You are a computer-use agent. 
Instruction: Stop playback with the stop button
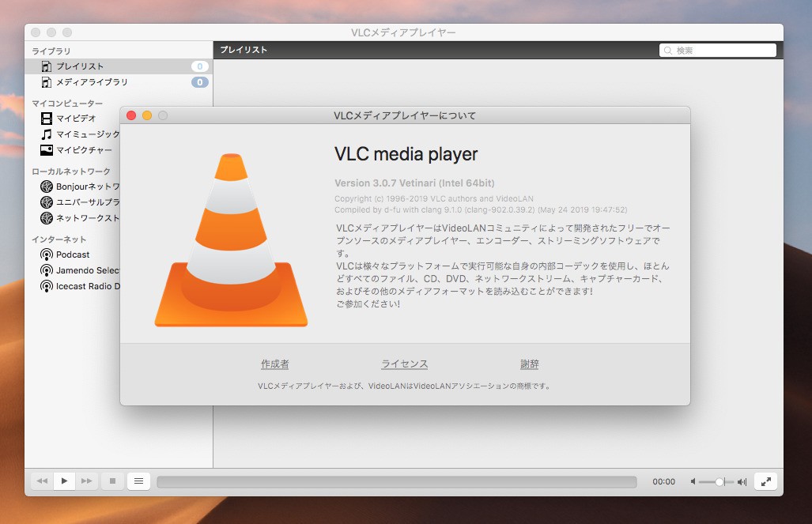coord(112,481)
